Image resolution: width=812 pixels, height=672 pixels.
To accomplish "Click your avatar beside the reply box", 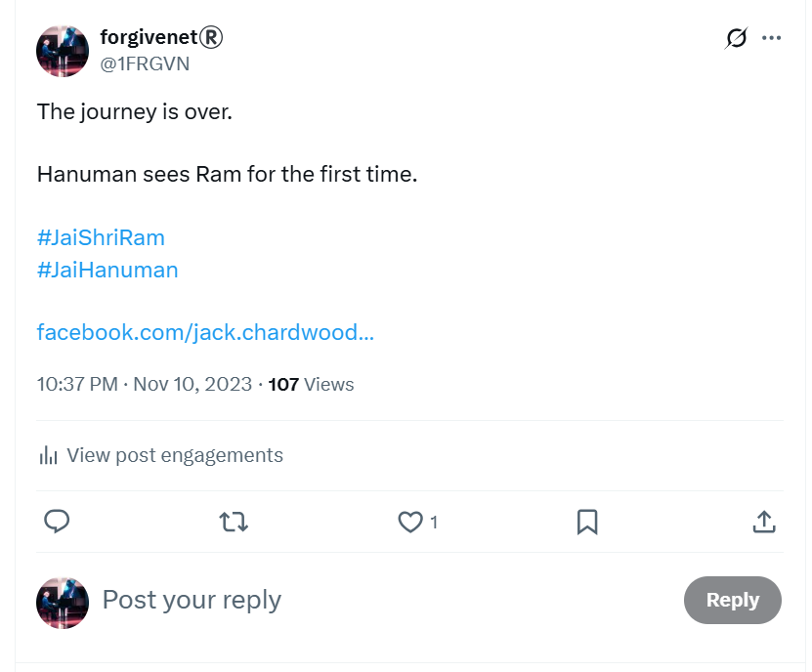I will 63,604.
